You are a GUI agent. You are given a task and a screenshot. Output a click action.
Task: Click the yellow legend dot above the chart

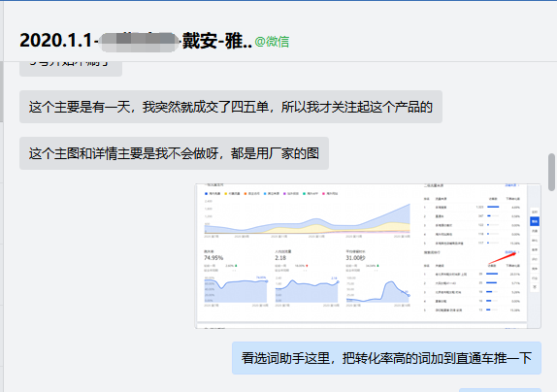click(225, 194)
